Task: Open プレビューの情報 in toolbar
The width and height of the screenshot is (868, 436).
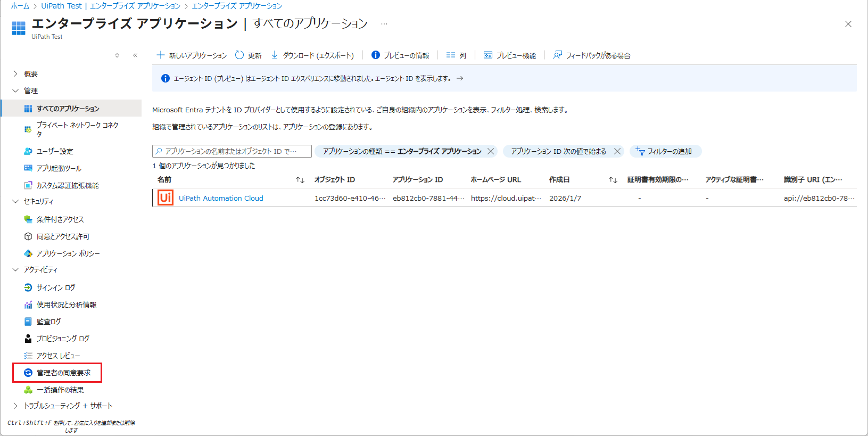Action: [x=400, y=55]
